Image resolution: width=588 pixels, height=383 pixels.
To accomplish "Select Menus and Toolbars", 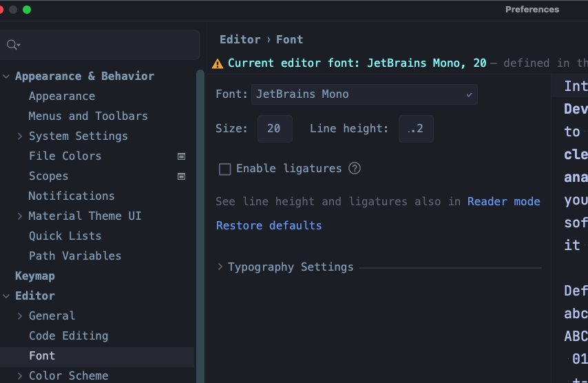I will click(88, 116).
